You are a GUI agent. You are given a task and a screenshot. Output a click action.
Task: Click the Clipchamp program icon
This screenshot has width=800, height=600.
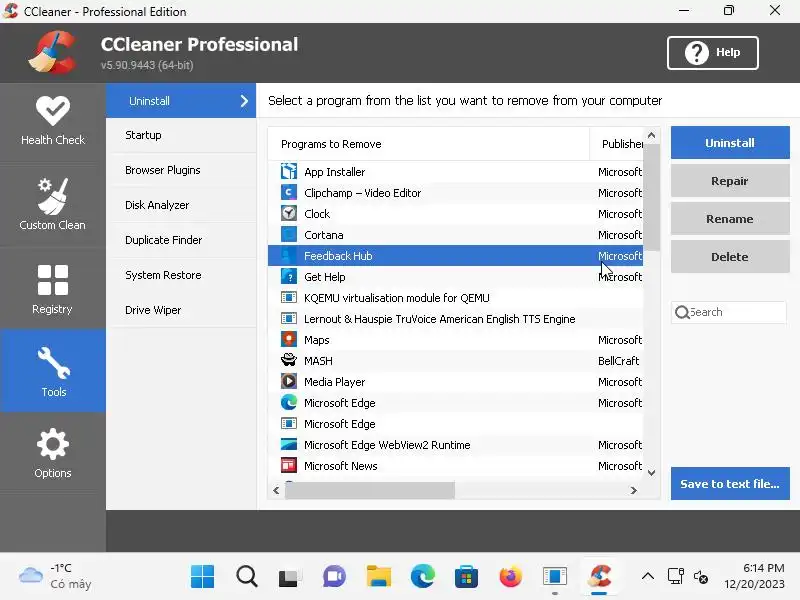tap(289, 192)
